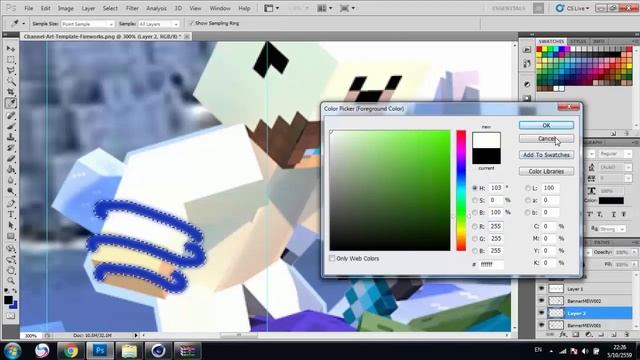Open the Sample All Layers dropdown
Viewport: 640px width, 360px height.
click(x=158, y=24)
